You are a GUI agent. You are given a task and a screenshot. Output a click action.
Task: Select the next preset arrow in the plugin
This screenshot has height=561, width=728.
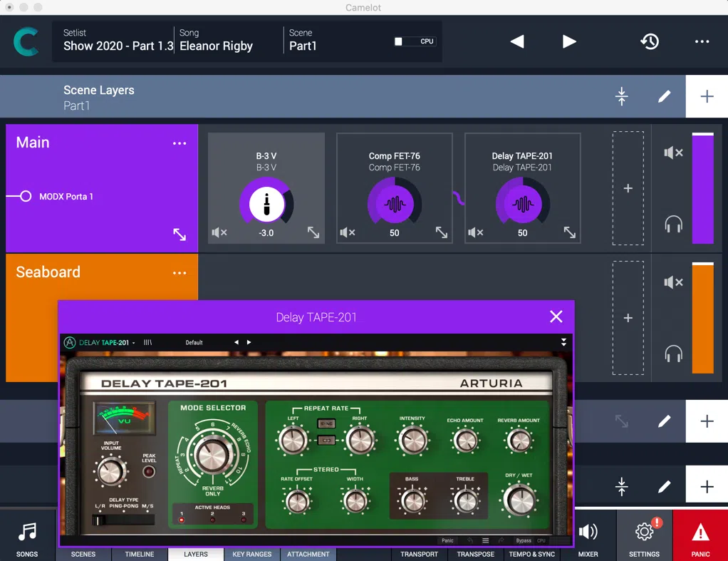[x=249, y=342]
